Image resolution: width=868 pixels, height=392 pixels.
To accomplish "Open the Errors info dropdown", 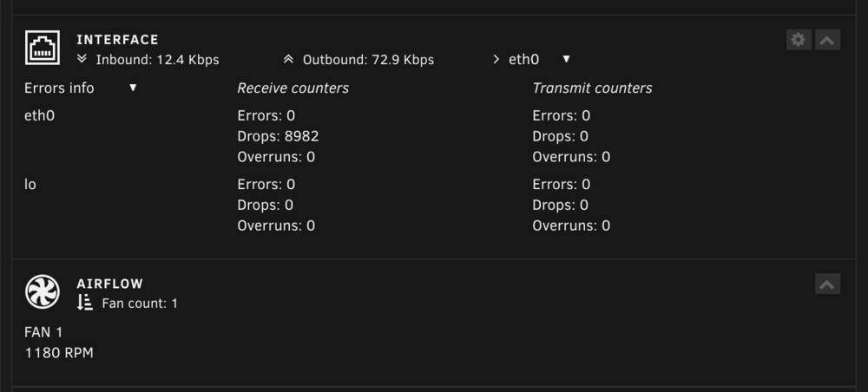I will 80,88.
